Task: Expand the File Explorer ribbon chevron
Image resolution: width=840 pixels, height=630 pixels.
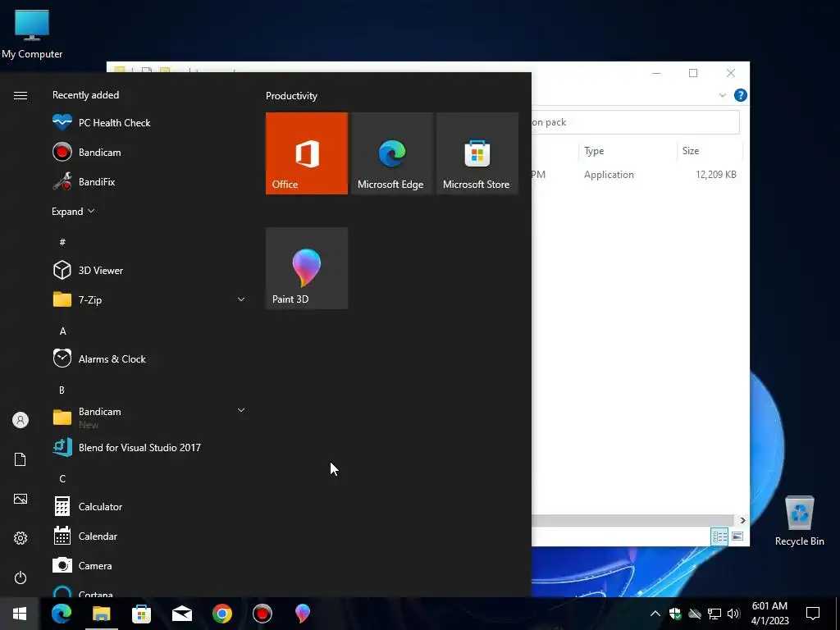Action: pyautogui.click(x=722, y=95)
